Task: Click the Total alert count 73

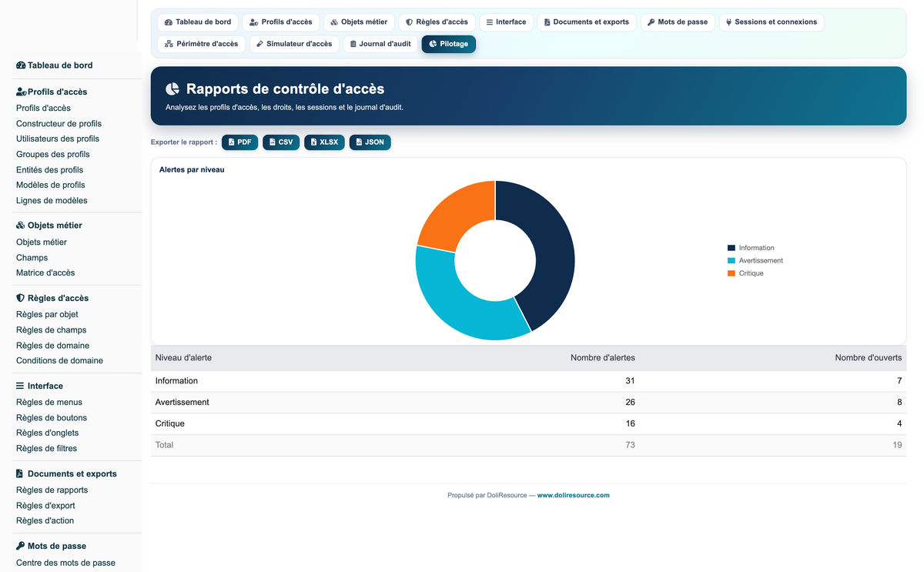Action: point(630,445)
